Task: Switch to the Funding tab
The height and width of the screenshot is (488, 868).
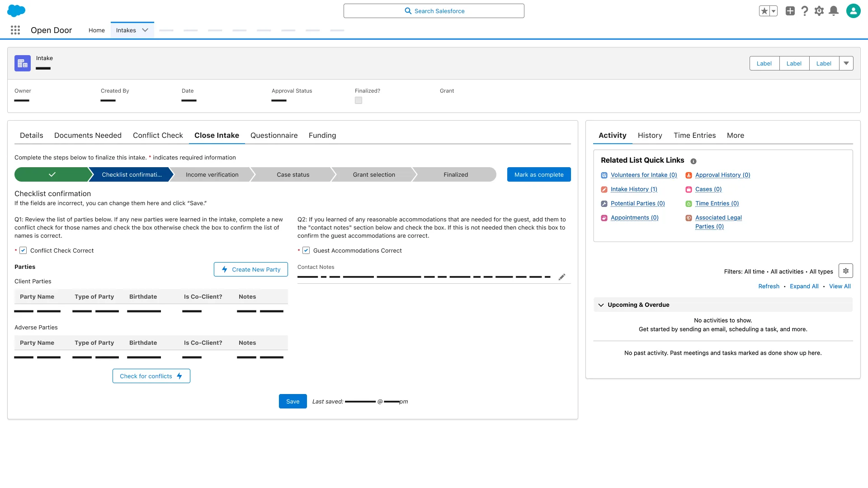Action: point(322,135)
